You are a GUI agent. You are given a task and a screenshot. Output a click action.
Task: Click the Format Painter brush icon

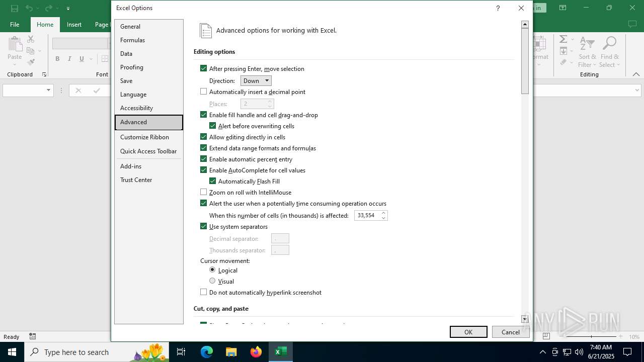(31, 62)
